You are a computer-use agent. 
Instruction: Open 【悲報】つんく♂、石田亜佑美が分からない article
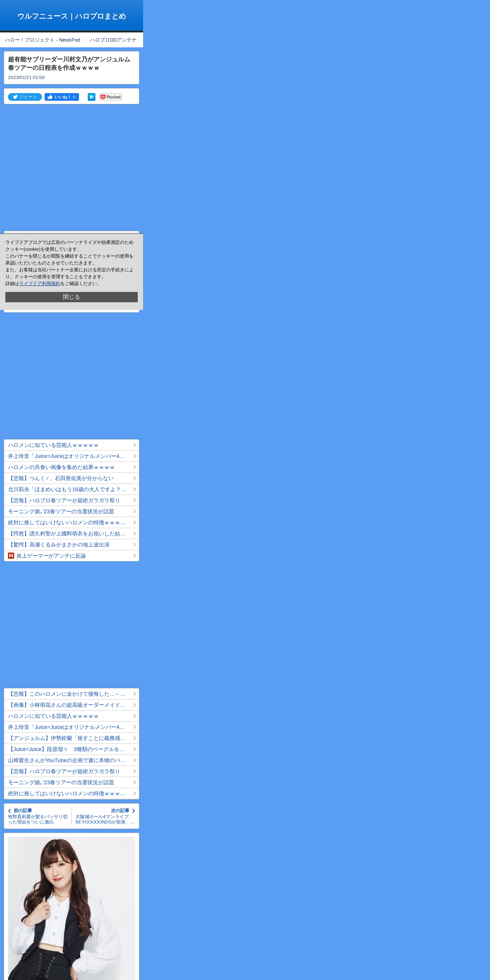[x=61, y=478]
